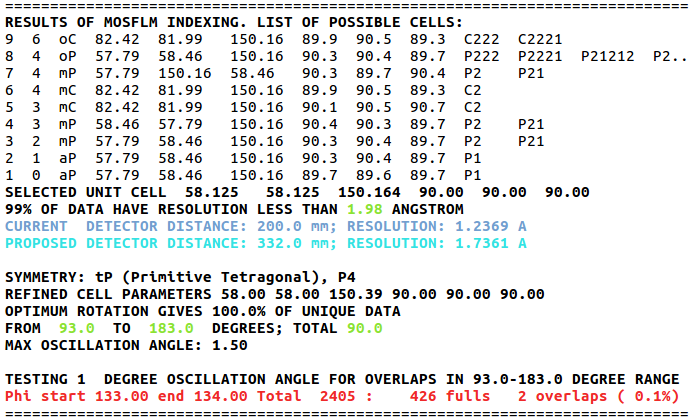Select the 'RESULTS OF MOSFLM INDEXING' heading line
Viewport: 695px width, 418px height.
(234, 22)
